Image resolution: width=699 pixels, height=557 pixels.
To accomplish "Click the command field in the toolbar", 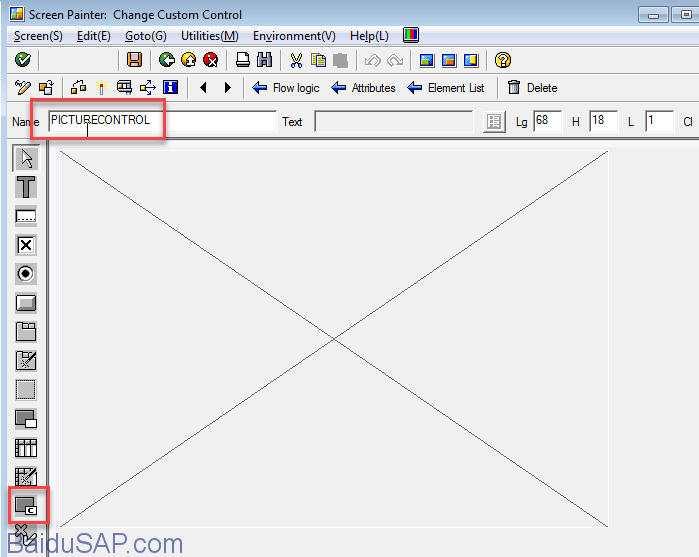I will [79, 60].
